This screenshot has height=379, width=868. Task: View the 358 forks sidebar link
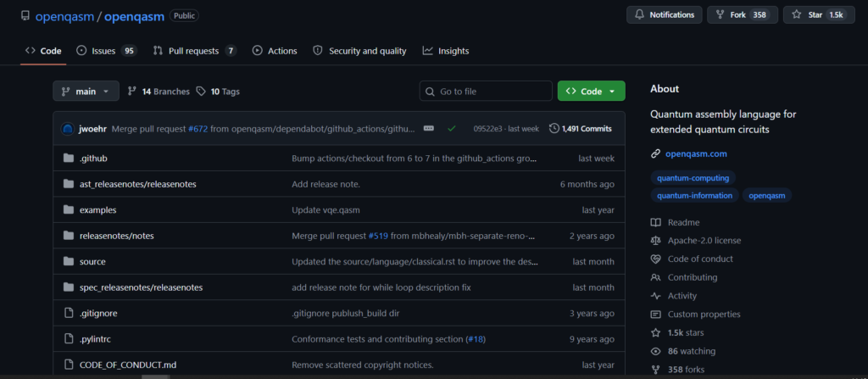pyautogui.click(x=677, y=370)
